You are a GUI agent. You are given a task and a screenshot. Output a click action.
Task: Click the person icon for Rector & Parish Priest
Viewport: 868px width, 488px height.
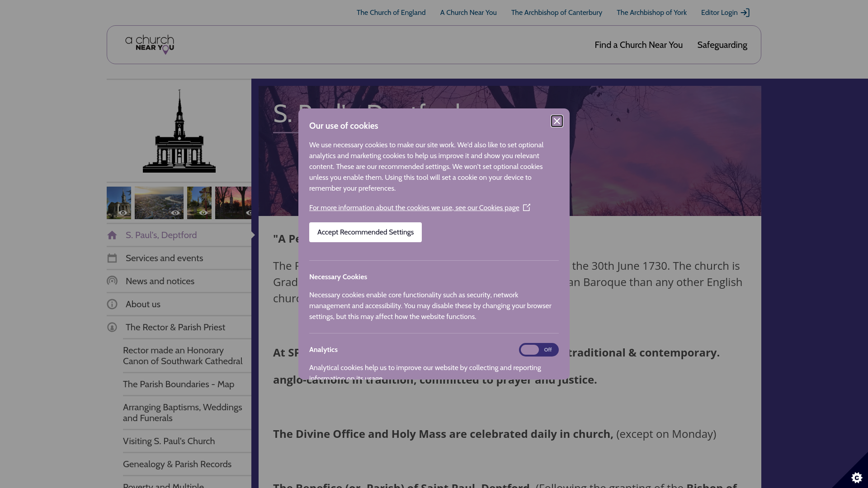pyautogui.click(x=112, y=327)
